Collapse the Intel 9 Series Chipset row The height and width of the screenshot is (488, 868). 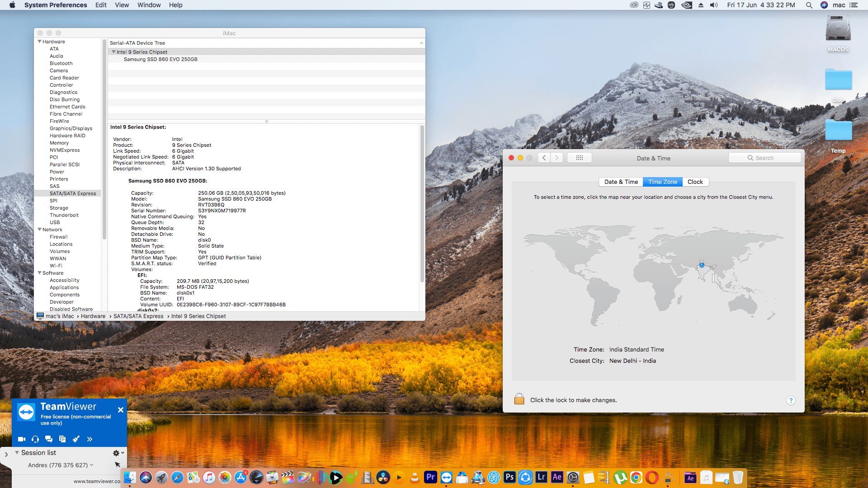(x=113, y=52)
